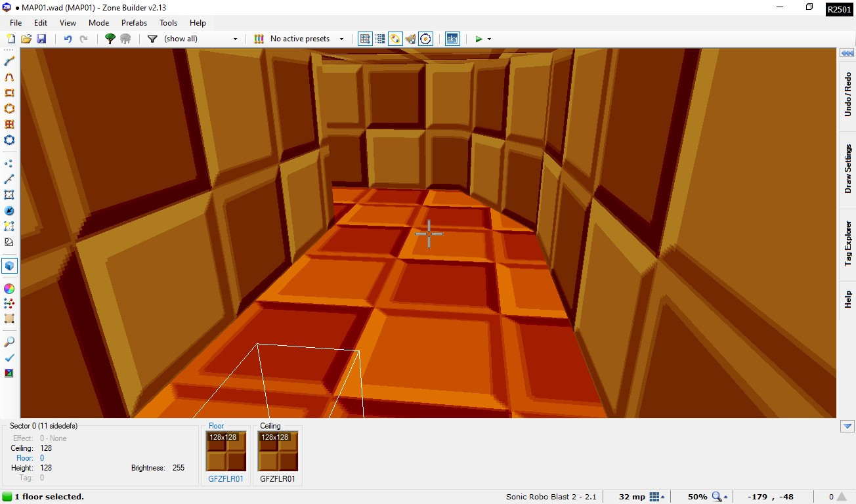
Task: Open the Tag Explorer side panel
Action: (x=847, y=244)
